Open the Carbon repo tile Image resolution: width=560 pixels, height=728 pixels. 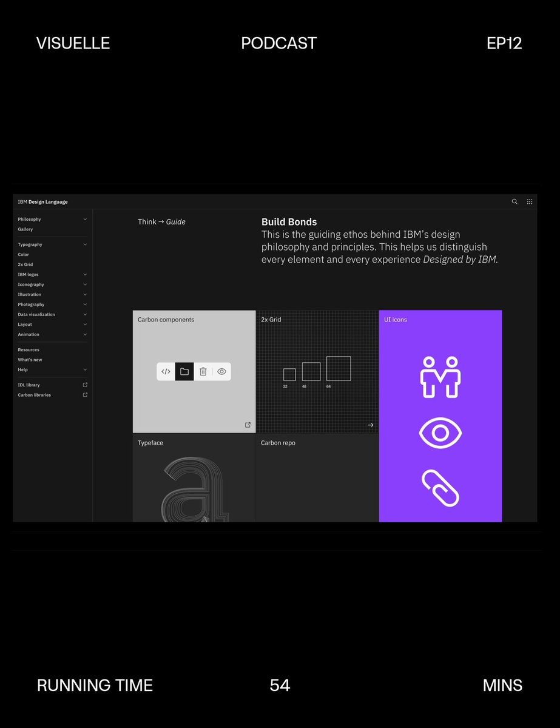pyautogui.click(x=317, y=478)
